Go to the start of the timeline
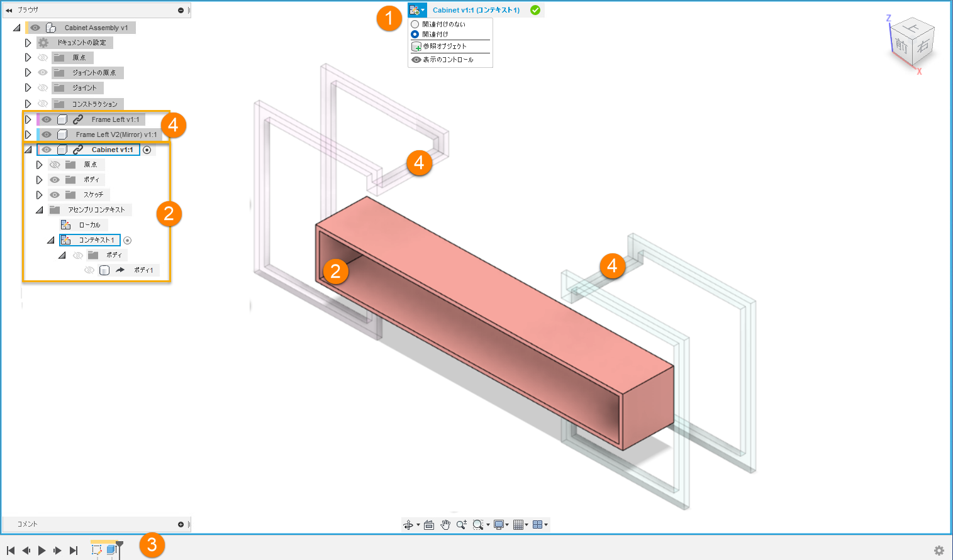Screen dimensions: 953x560 coord(11,551)
